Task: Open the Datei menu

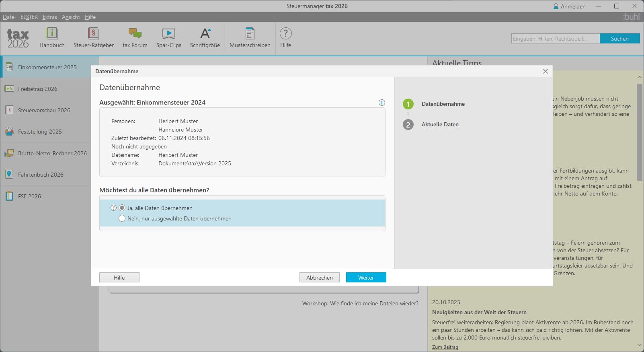Action: pyautogui.click(x=9, y=17)
